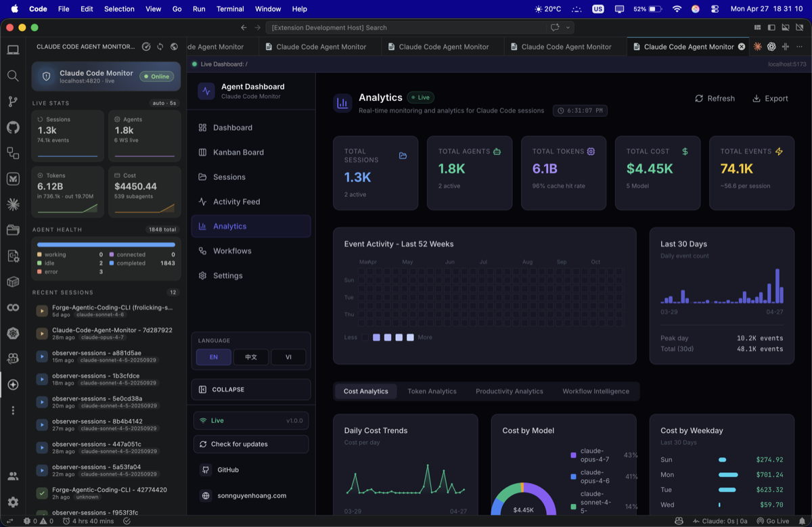Click the compass icon in activity bar
The height and width of the screenshot is (527, 812).
coord(13,384)
